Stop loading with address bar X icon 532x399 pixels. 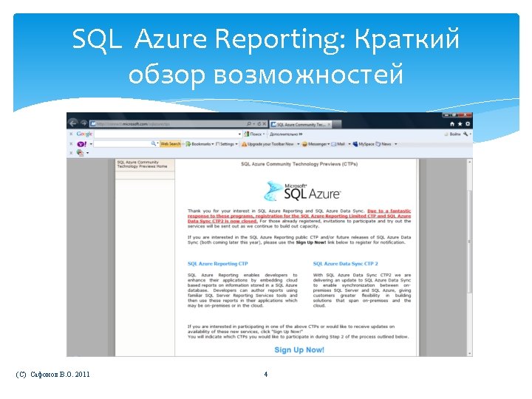pos(265,124)
